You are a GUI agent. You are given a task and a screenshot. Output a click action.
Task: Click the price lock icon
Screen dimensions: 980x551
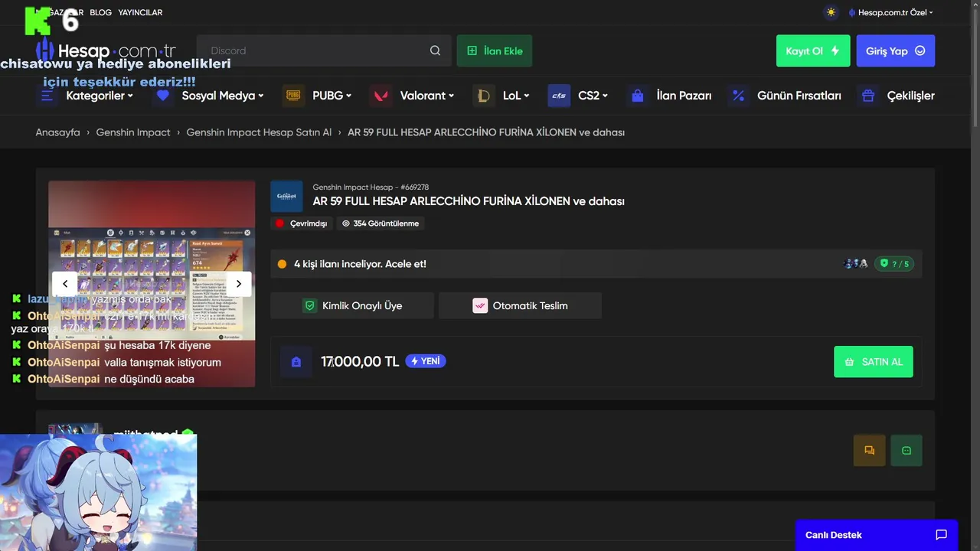click(x=296, y=362)
